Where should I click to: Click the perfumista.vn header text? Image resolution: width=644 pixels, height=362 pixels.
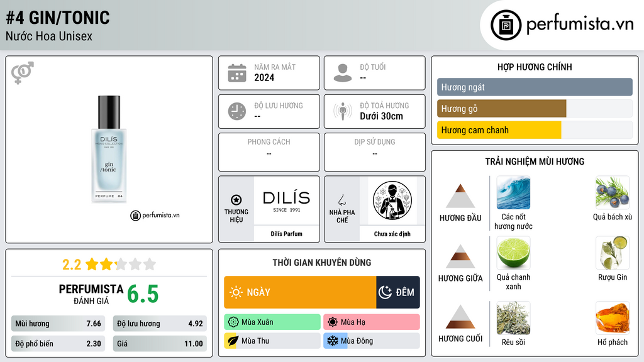tap(580, 25)
